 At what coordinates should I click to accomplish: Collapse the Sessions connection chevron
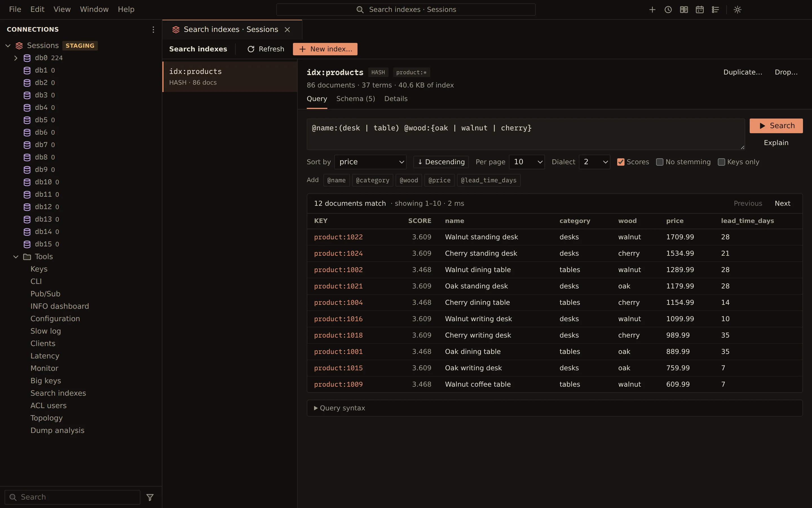coord(8,46)
